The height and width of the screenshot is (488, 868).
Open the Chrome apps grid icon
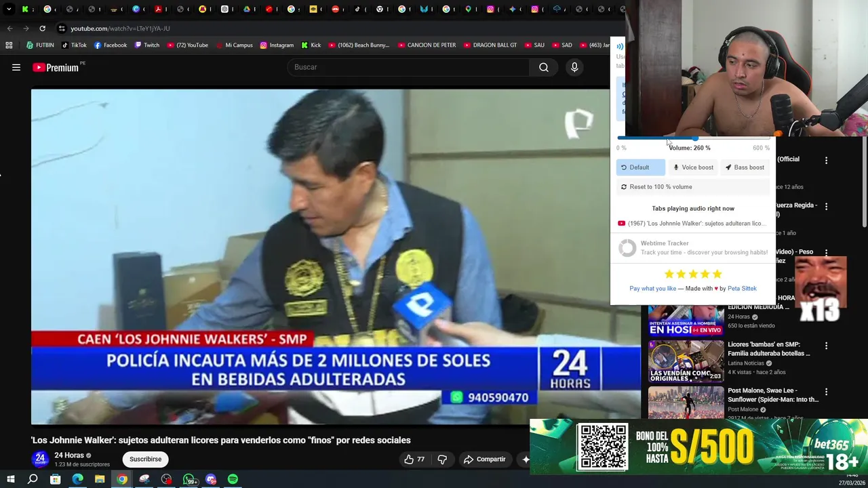pyautogui.click(x=9, y=45)
